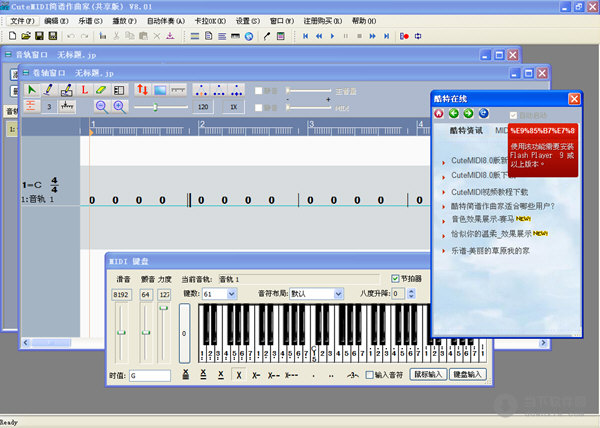Increase 八度升降 with the up spinner arrow
The width and height of the screenshot is (600, 428).
tap(411, 291)
